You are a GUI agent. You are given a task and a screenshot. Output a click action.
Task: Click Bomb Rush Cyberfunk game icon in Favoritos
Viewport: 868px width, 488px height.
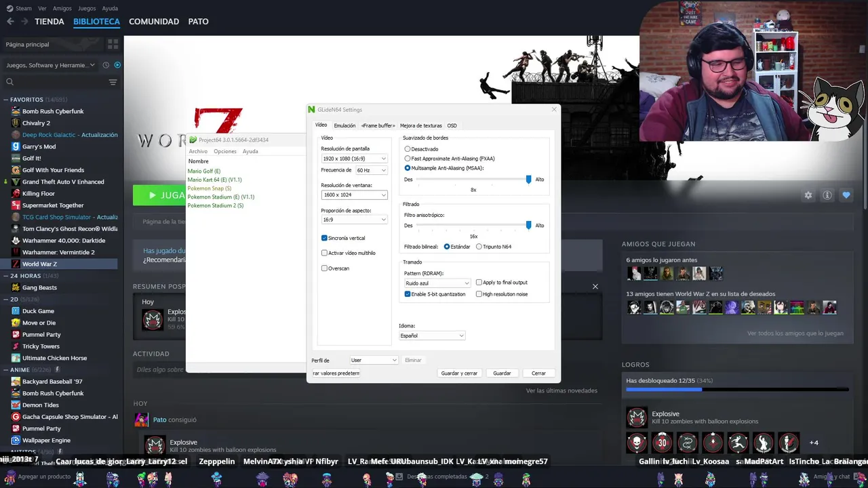tap(16, 111)
